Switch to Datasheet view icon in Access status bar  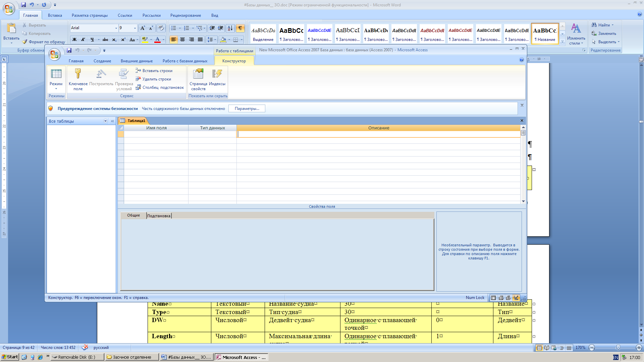pos(493,298)
